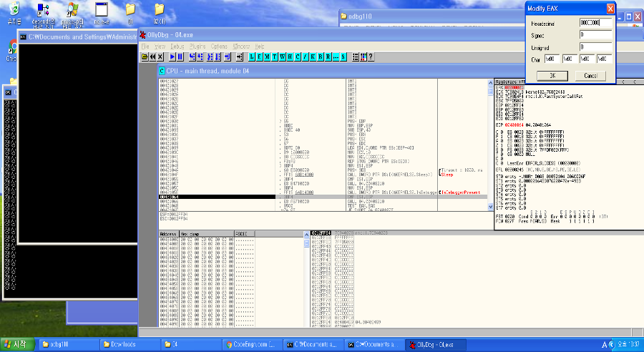Click the depends shortcut desktop icon
The height and width of the screenshot is (352, 644).
[43, 14]
